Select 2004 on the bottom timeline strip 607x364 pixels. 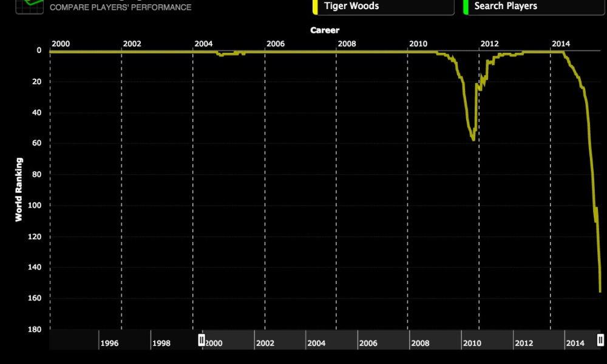click(x=316, y=343)
